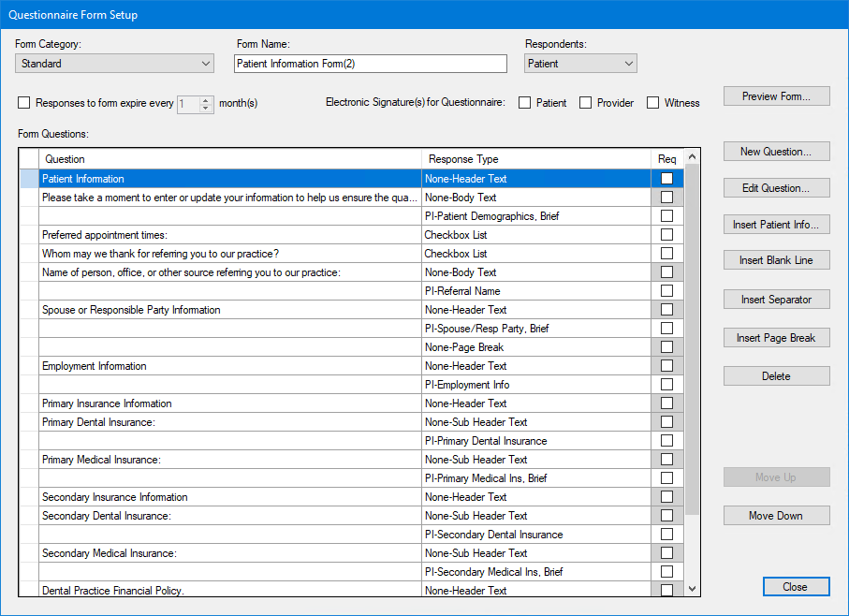
Task: Click the Move Down button
Action: pyautogui.click(x=776, y=516)
